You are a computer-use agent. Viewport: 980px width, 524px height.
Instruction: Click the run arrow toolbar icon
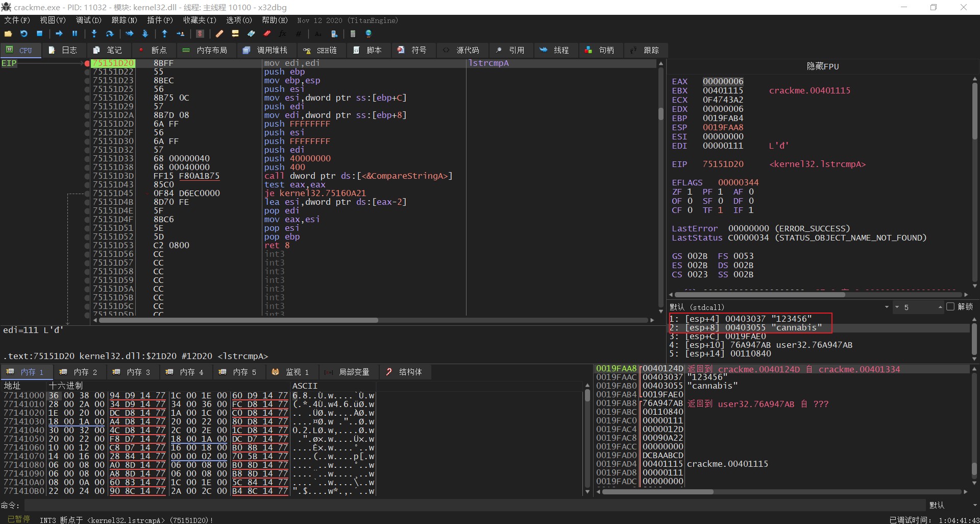click(x=59, y=34)
